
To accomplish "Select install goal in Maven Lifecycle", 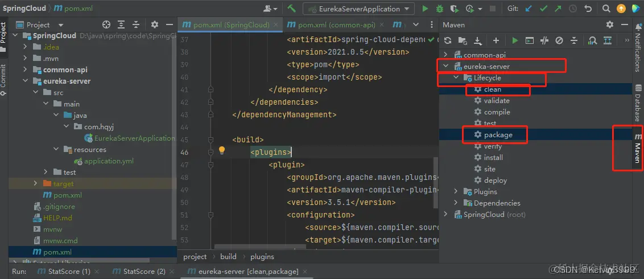I will click(493, 157).
